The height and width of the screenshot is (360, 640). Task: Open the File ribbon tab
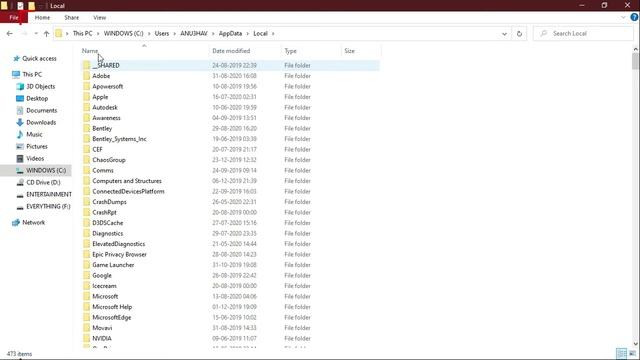click(x=14, y=18)
